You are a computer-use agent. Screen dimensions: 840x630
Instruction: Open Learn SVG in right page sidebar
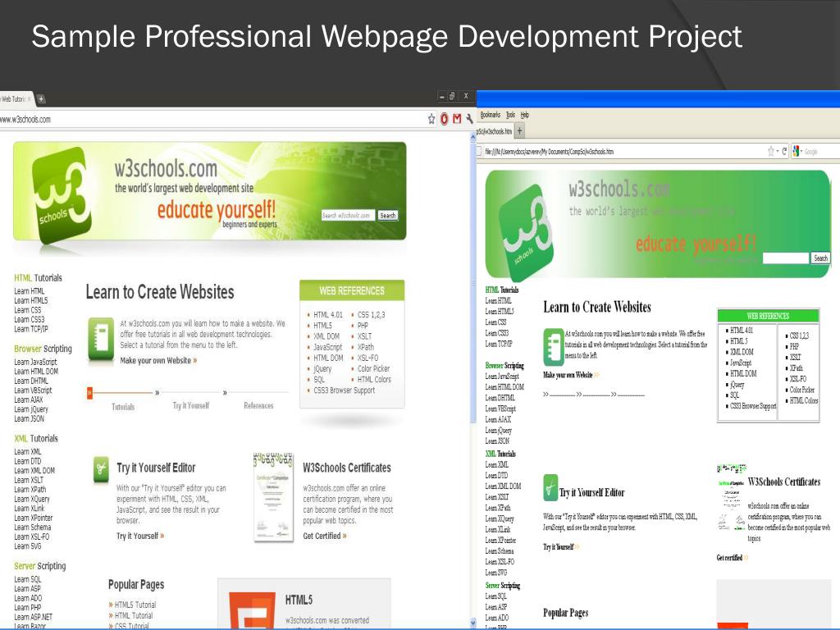tap(495, 572)
